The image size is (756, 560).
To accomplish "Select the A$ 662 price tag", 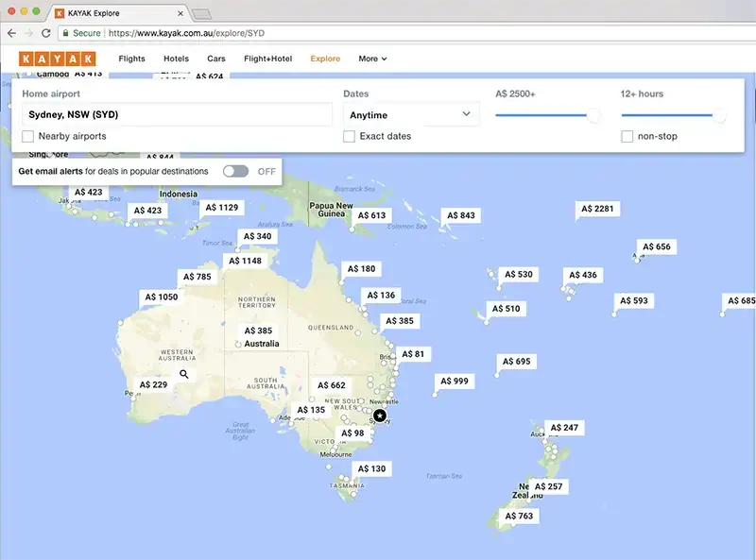I will click(x=332, y=385).
